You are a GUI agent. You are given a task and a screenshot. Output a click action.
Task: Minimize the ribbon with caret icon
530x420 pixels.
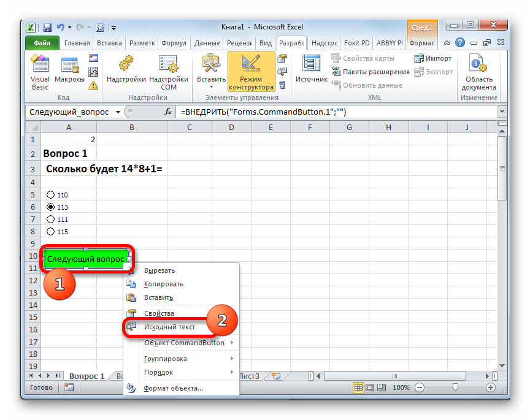pyautogui.click(x=447, y=43)
